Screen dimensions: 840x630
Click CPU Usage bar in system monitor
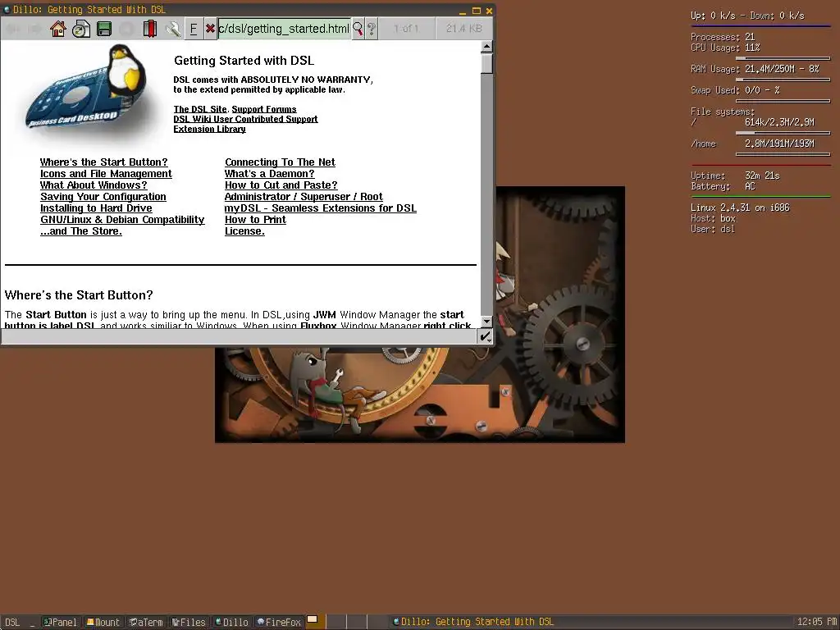783,58
